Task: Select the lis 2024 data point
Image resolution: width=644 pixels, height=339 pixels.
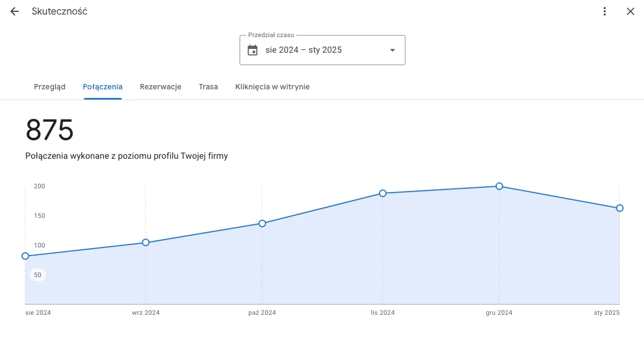Action: pos(383,193)
